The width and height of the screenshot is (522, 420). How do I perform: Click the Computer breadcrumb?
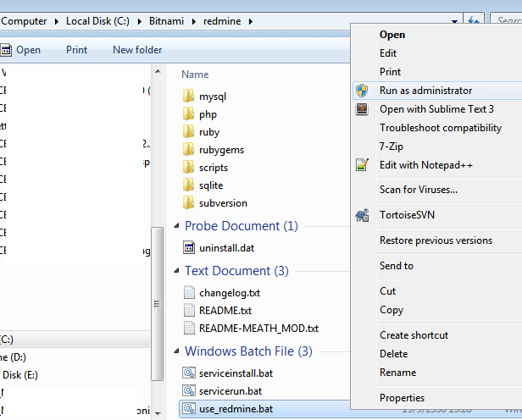click(24, 21)
